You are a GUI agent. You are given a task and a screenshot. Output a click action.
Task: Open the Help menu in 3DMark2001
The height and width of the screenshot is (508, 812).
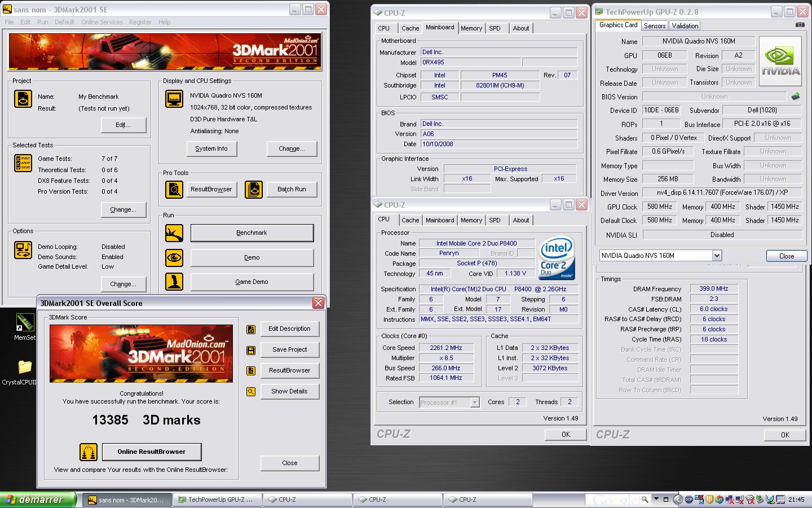pos(164,22)
